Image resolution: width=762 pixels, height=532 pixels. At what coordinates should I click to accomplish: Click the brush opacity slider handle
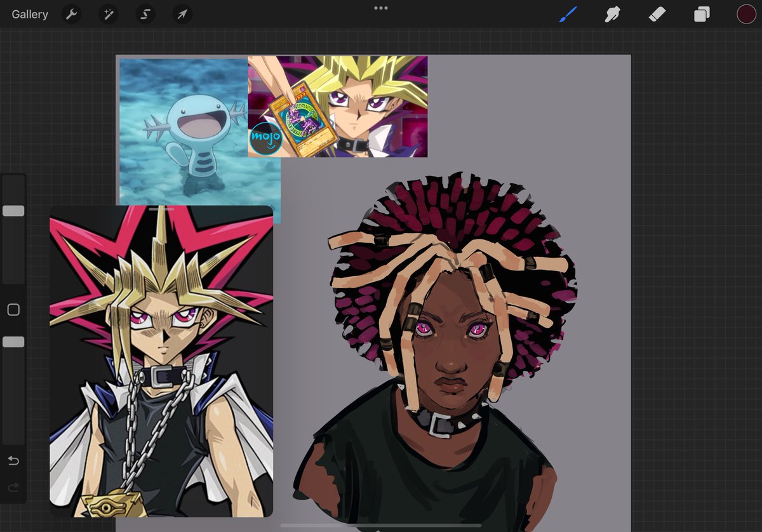click(x=13, y=342)
